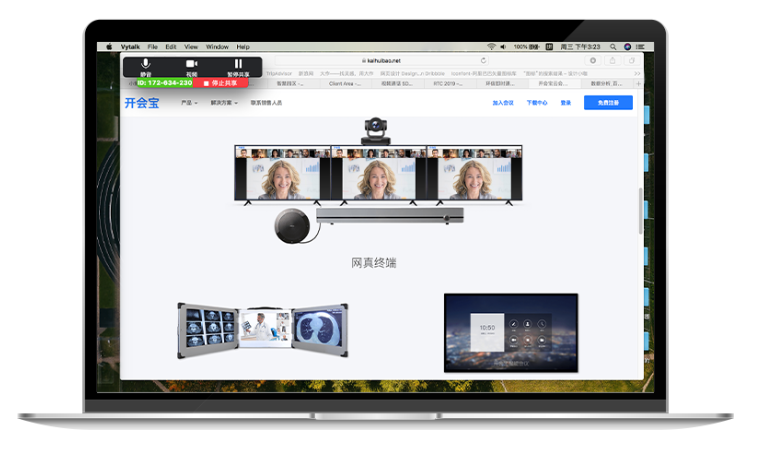Toggle the video camera in sharing toolbar
The height and width of the screenshot is (463, 759).
point(192,67)
